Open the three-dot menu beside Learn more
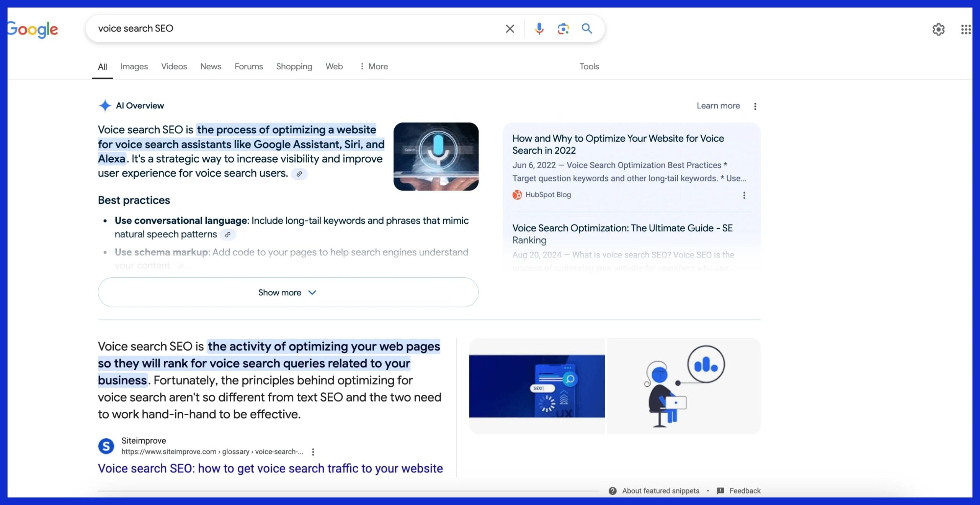The image size is (980, 505). pos(755,106)
